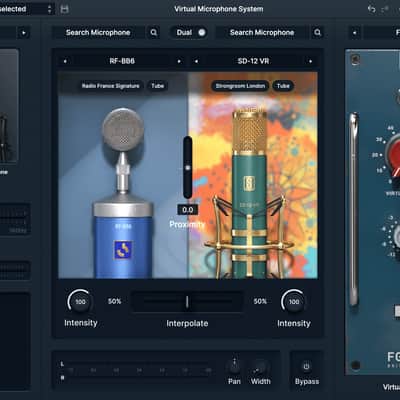Click the Radio France Signature tag
400x400 pixels.
111,86
